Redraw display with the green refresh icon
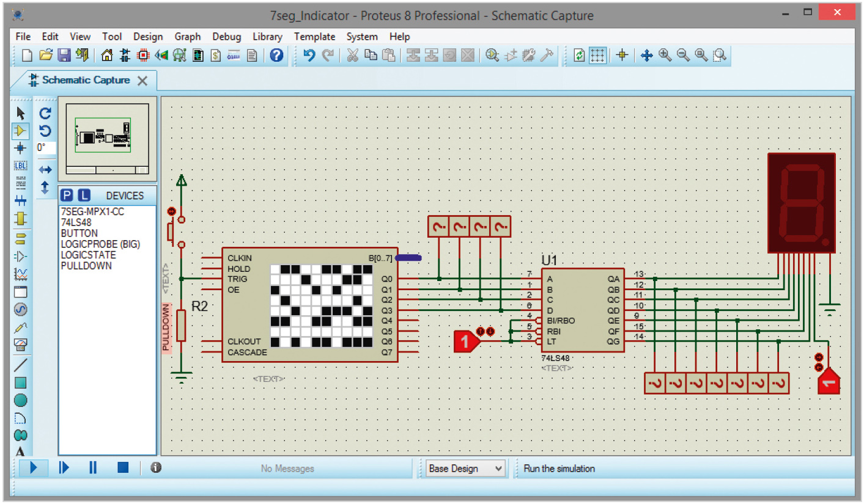This screenshot has height=504, width=864. (579, 56)
